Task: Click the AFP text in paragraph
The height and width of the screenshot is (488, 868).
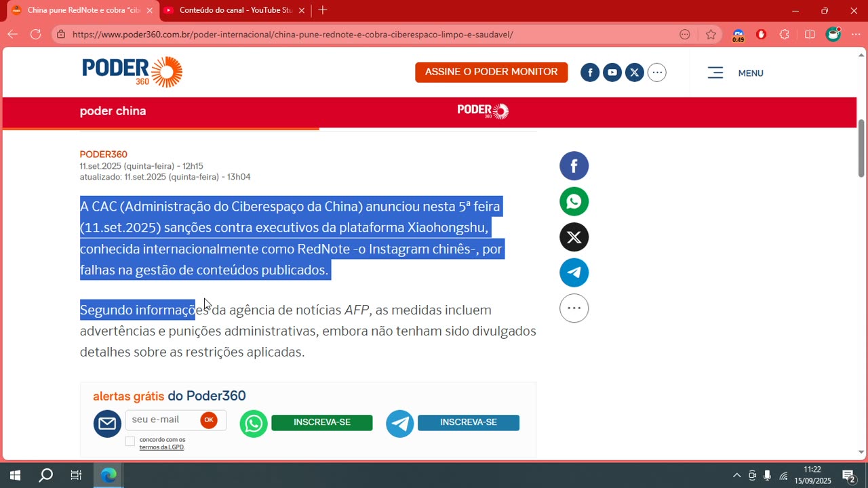Action: pyautogui.click(x=357, y=310)
